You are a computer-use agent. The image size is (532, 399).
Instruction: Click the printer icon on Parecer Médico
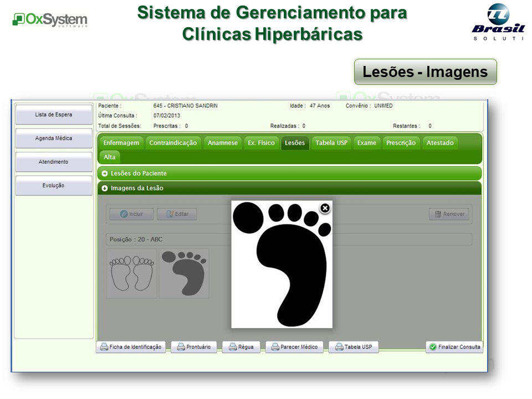pos(274,347)
